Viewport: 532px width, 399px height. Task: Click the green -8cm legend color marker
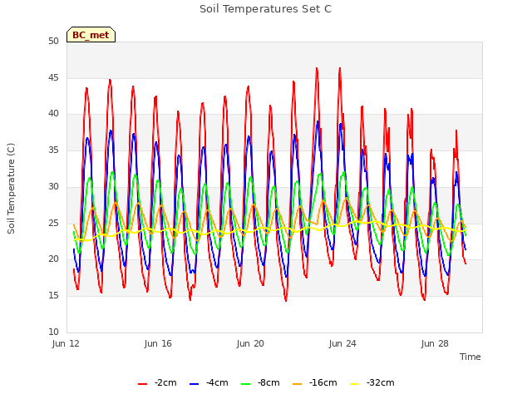click(246, 384)
